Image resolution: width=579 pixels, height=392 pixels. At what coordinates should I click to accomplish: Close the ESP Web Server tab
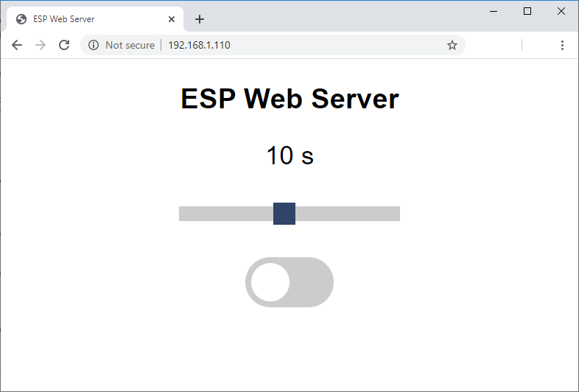(172, 19)
